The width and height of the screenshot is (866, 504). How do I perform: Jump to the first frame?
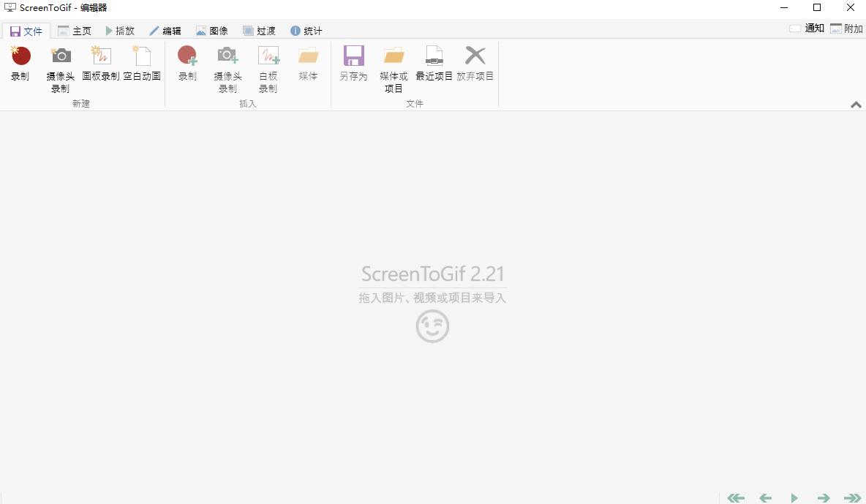point(736,498)
